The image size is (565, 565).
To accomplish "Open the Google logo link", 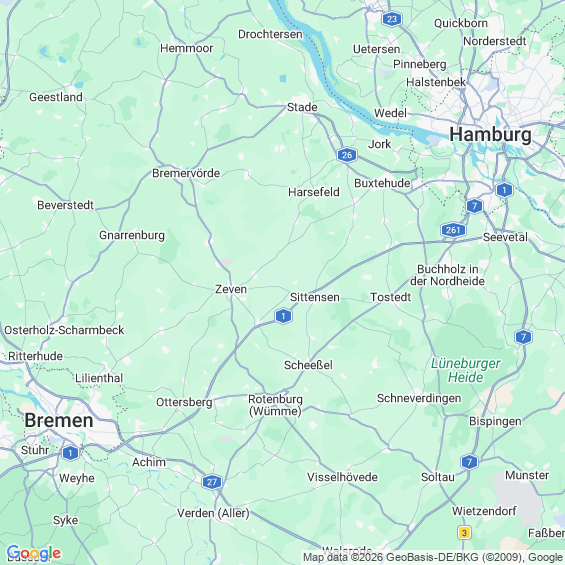I will (x=34, y=554).
